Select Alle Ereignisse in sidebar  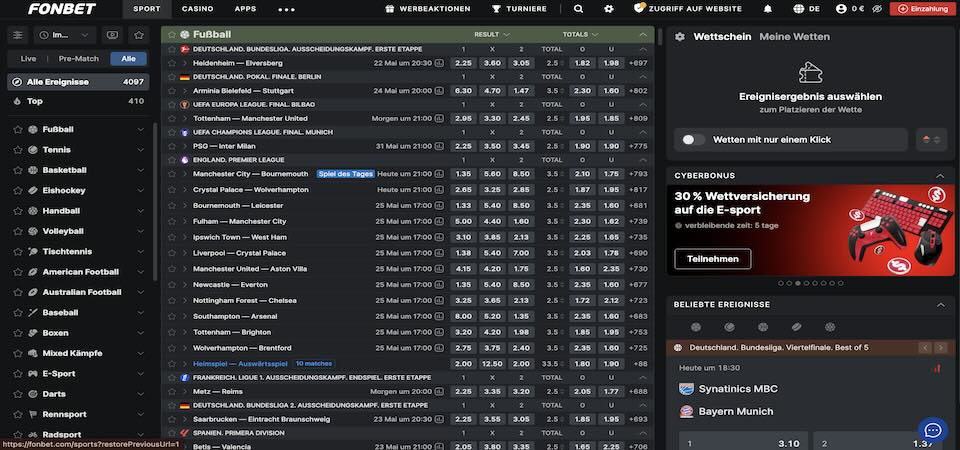coord(78,81)
